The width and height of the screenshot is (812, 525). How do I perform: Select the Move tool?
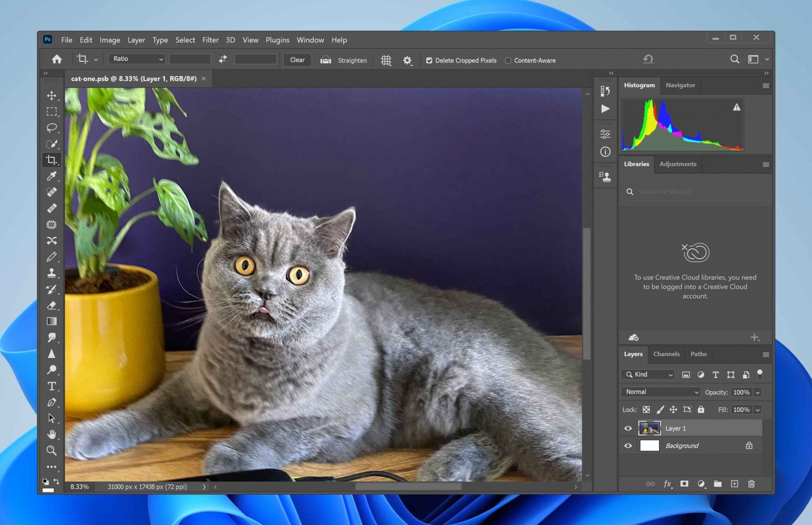click(x=51, y=96)
